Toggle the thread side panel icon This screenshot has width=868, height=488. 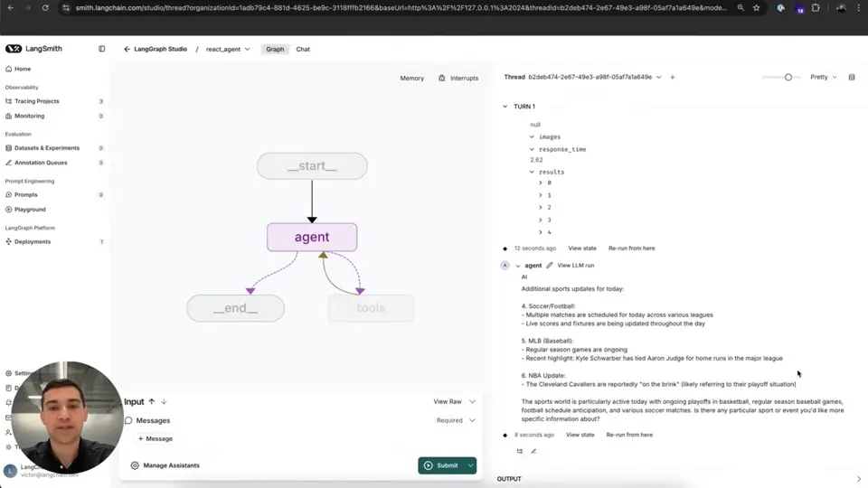[852, 78]
